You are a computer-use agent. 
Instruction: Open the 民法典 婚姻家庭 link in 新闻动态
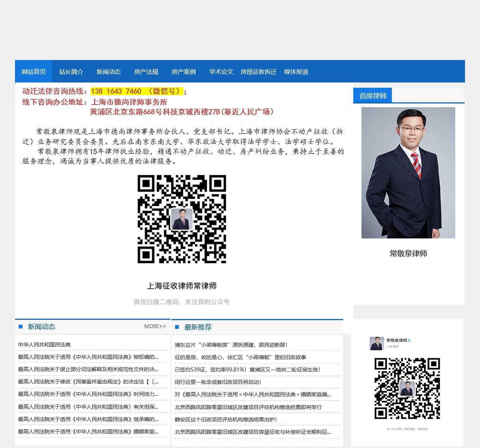88,432
